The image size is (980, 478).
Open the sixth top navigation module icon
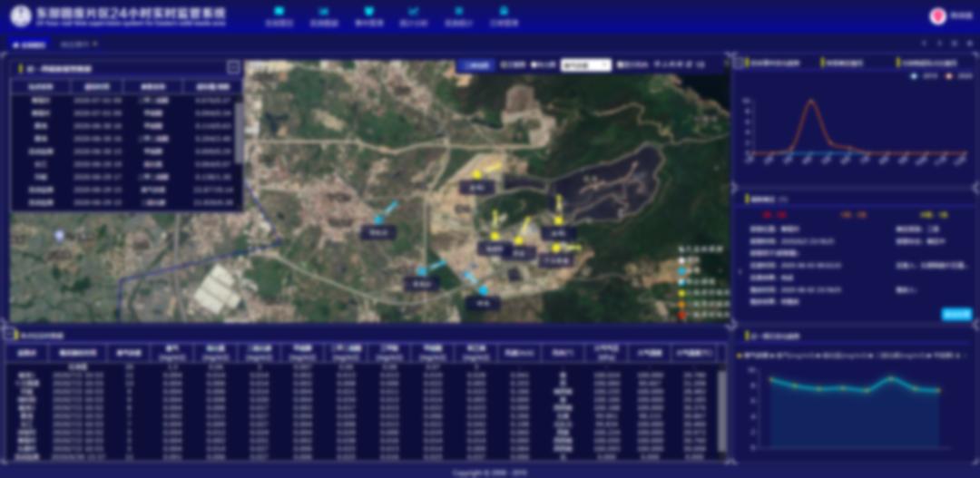point(504,11)
